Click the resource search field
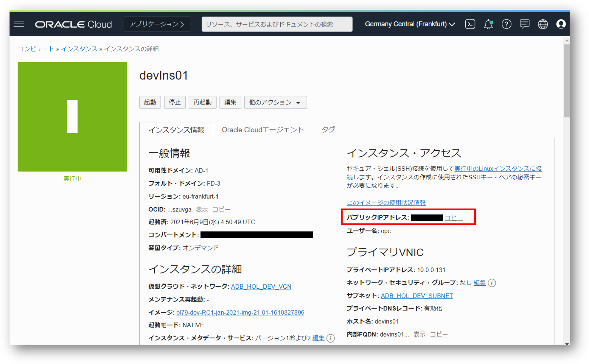Screen dimensions: 589x364 pyautogui.click(x=277, y=24)
